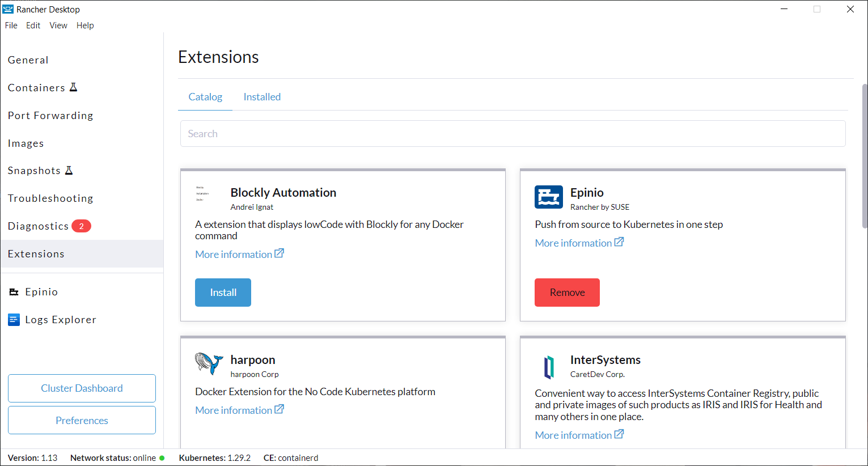Click the Rancher by SUSE publisher text

click(x=600, y=207)
